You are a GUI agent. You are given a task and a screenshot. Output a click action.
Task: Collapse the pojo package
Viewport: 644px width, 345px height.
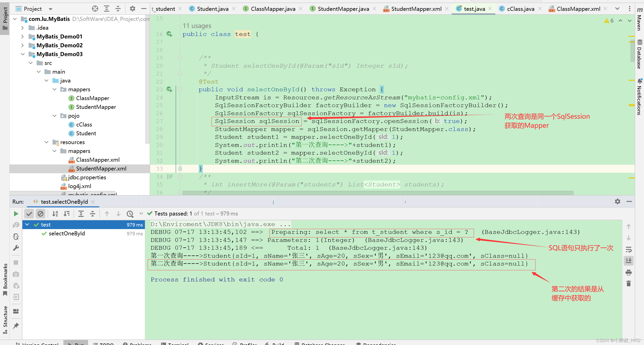click(x=55, y=116)
